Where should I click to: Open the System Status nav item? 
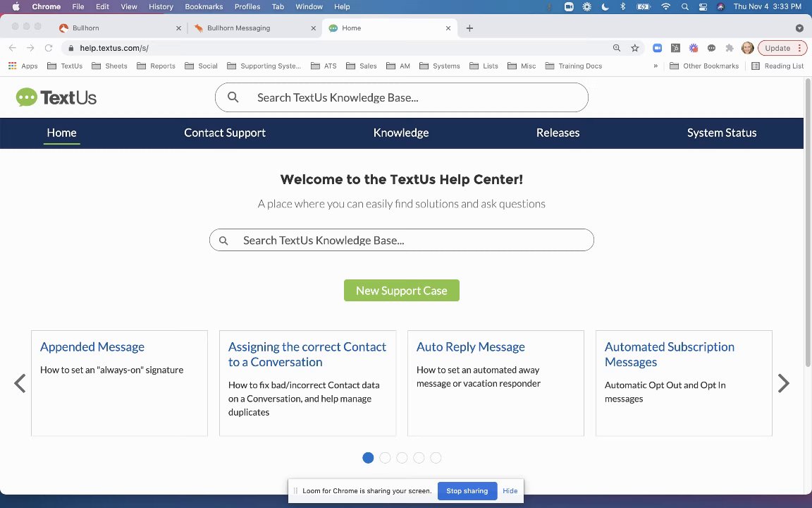pyautogui.click(x=722, y=133)
